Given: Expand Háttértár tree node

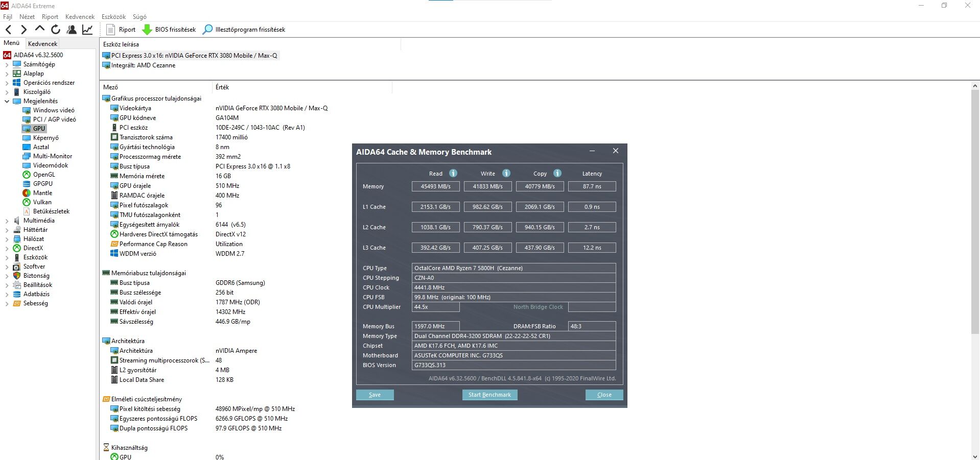Looking at the screenshot, I should (x=7, y=230).
